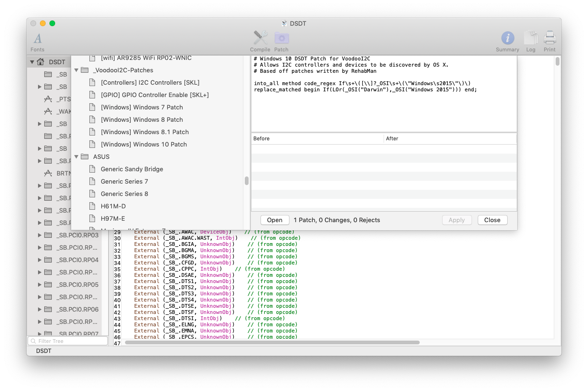Click code line 44 External _SB_.ELNG
The image size is (588, 391).
tap(216, 324)
